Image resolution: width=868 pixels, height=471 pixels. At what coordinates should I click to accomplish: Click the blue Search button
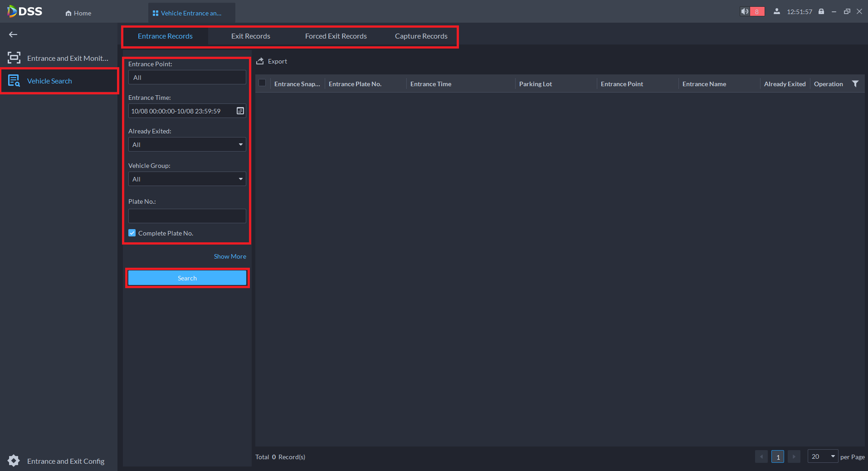coord(187,278)
